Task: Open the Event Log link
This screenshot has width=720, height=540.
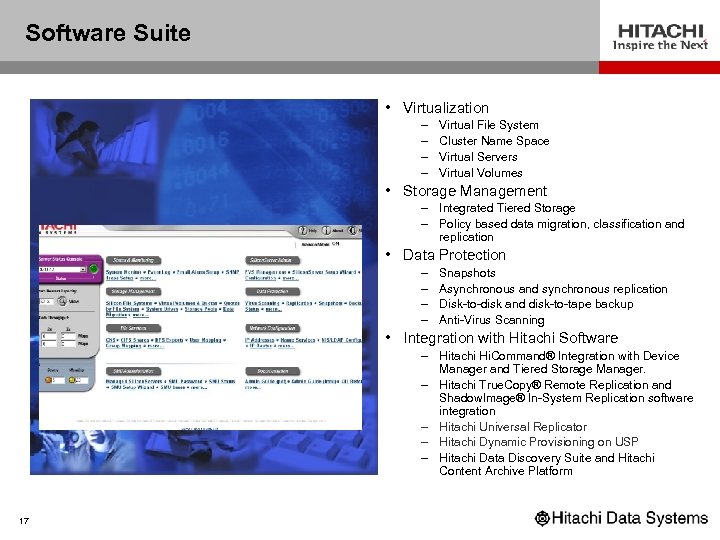Action: pyautogui.click(x=159, y=272)
